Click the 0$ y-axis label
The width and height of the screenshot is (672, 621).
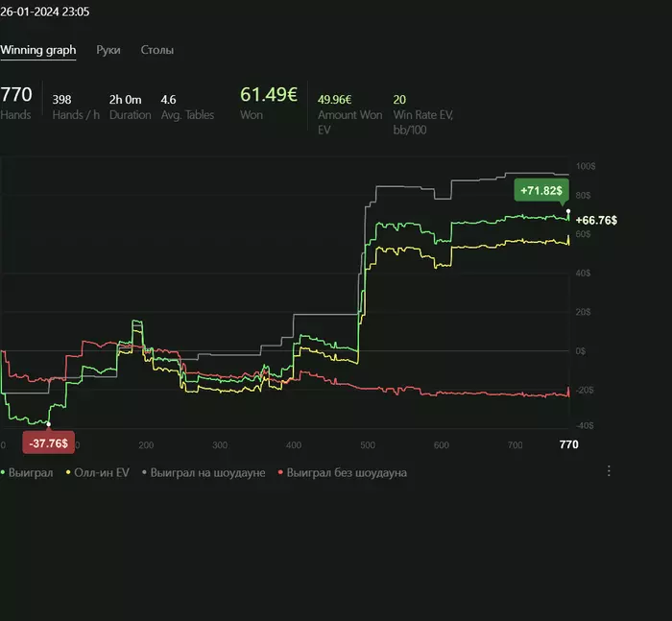coord(580,351)
